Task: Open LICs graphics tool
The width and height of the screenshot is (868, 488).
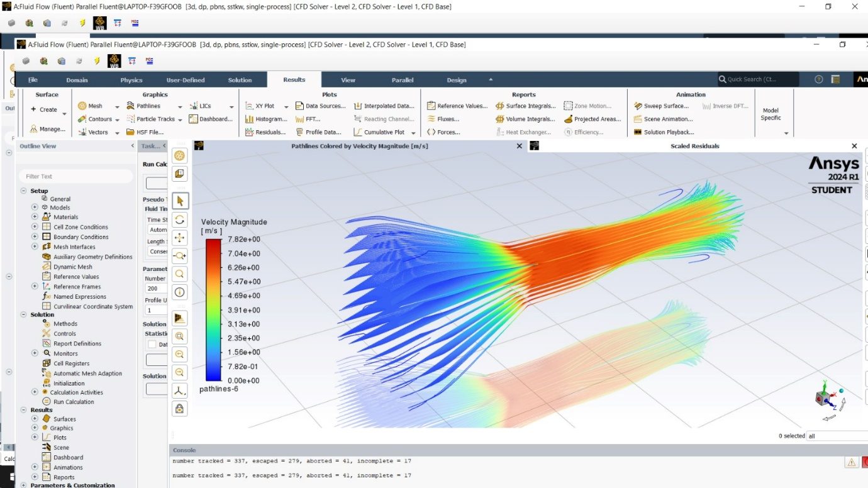Action: click(200, 106)
